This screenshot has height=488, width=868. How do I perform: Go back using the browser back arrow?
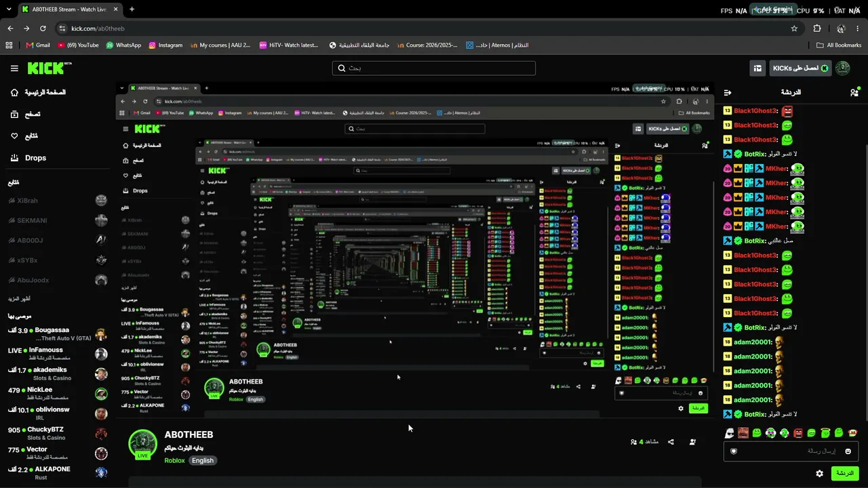tap(10, 28)
